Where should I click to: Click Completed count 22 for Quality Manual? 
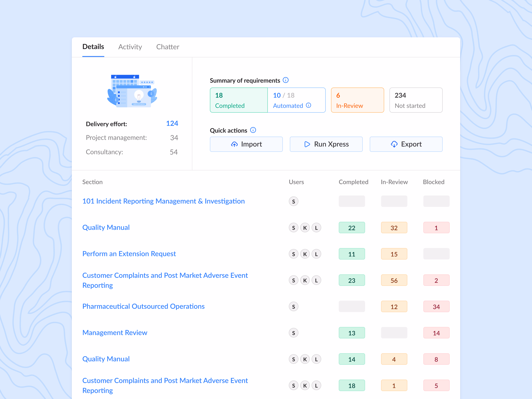(352, 228)
